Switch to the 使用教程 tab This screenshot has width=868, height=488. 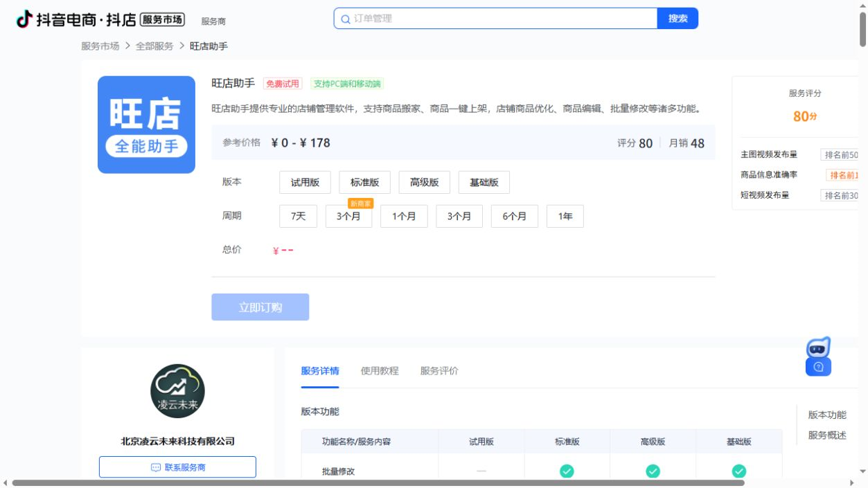pyautogui.click(x=380, y=371)
